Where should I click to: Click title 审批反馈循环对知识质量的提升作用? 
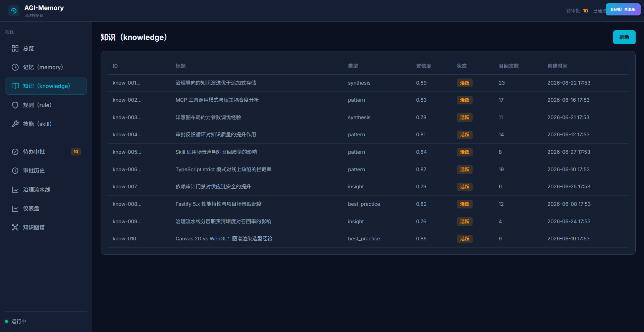tap(216, 135)
